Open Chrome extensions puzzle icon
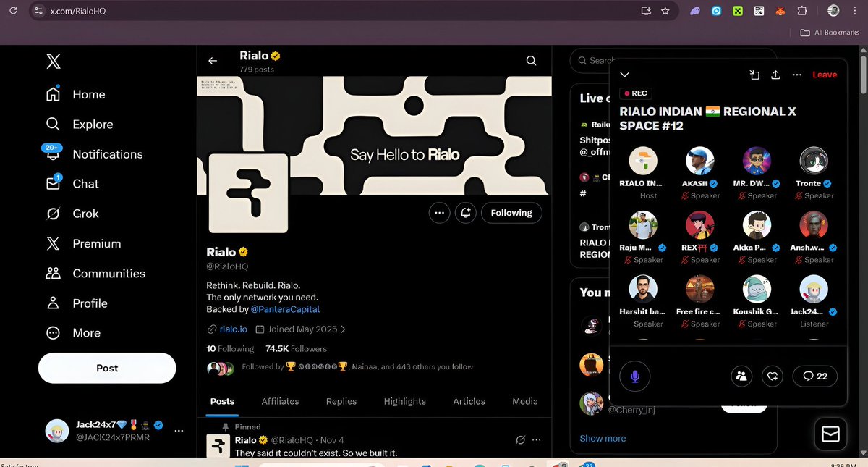This screenshot has width=868, height=467. pos(802,11)
